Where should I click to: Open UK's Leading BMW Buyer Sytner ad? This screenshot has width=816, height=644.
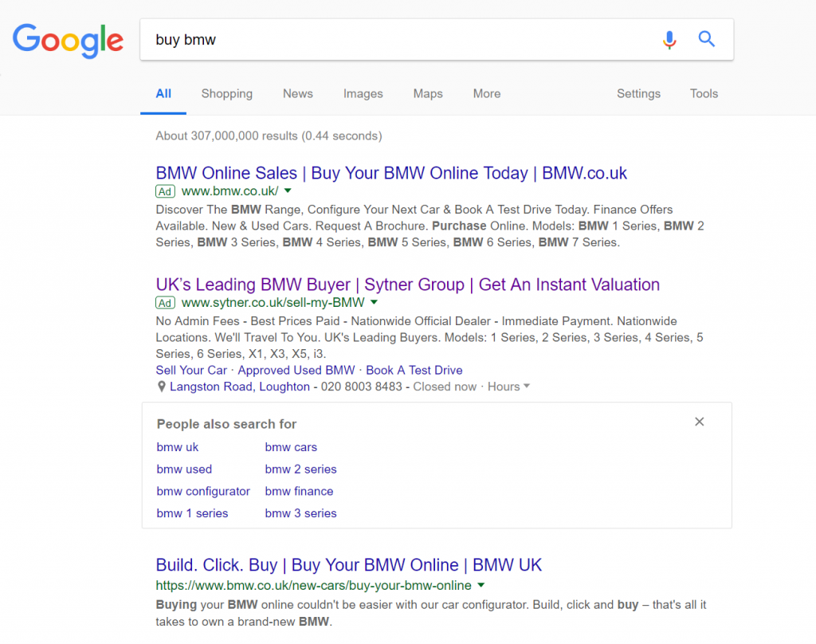click(x=407, y=285)
